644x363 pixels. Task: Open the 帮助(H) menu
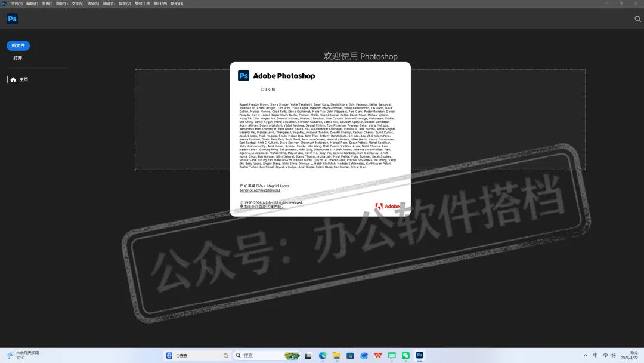(177, 4)
